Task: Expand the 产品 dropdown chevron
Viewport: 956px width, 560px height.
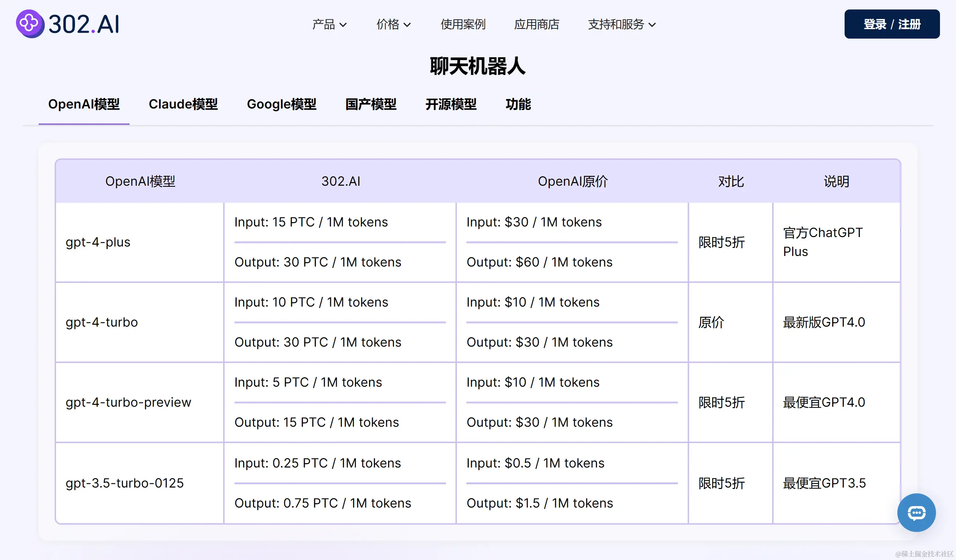Action: (343, 25)
